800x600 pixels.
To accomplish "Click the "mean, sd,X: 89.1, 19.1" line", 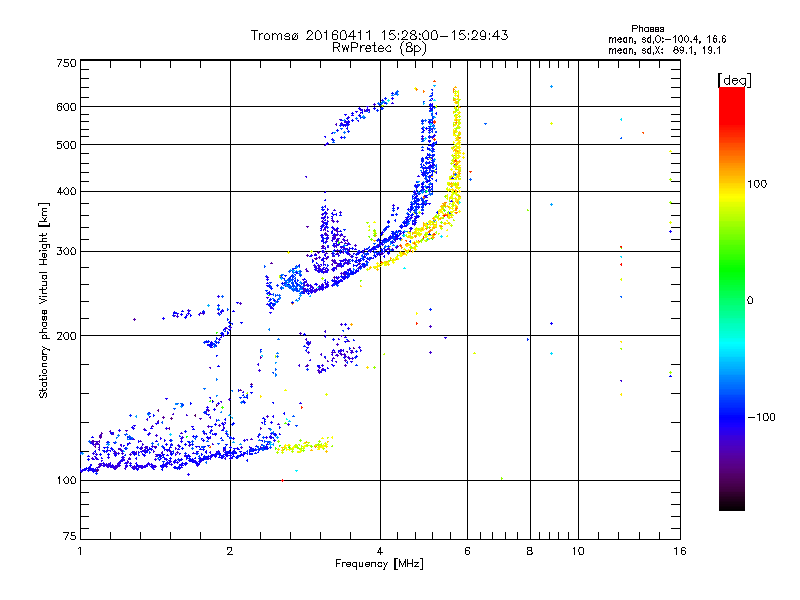I will (x=664, y=51).
